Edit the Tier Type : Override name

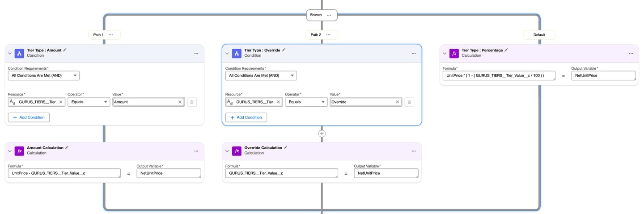click(x=284, y=50)
